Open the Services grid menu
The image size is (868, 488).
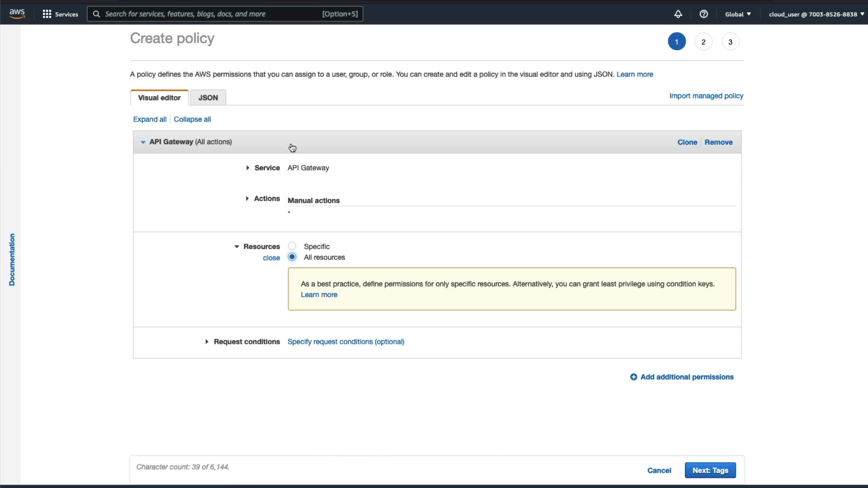point(47,14)
